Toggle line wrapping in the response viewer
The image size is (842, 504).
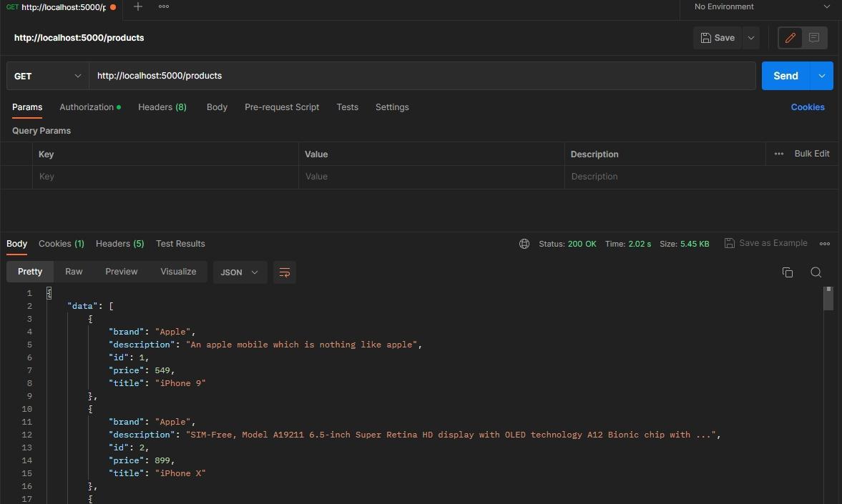point(285,272)
